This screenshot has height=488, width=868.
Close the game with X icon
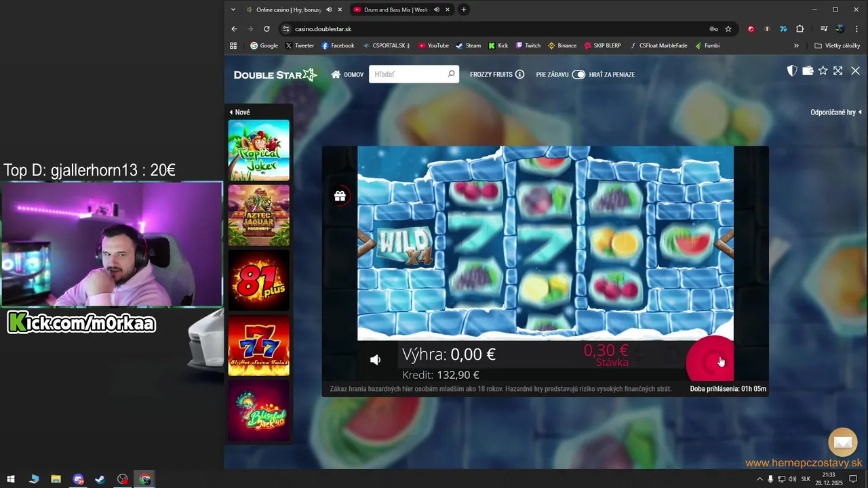coord(855,70)
